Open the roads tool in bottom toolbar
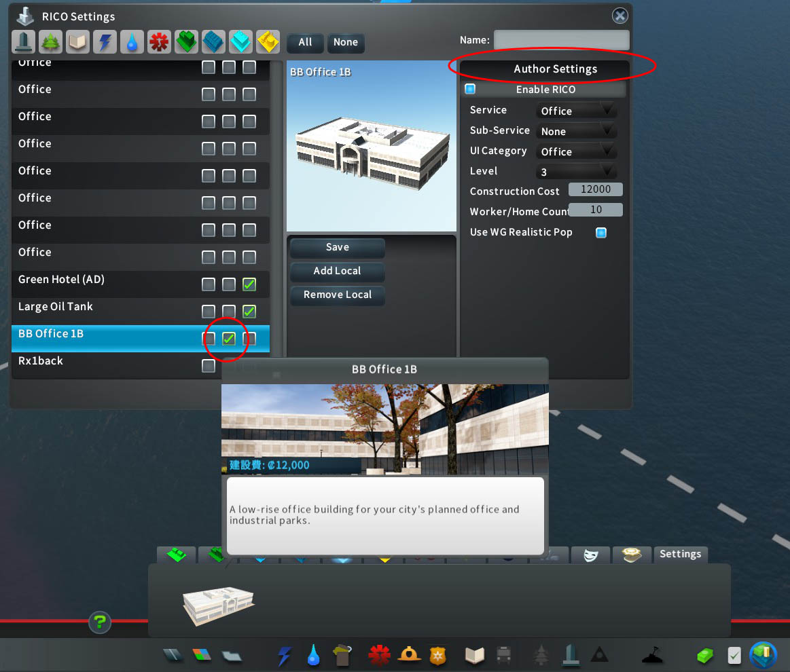This screenshot has width=790, height=672. coord(173,655)
